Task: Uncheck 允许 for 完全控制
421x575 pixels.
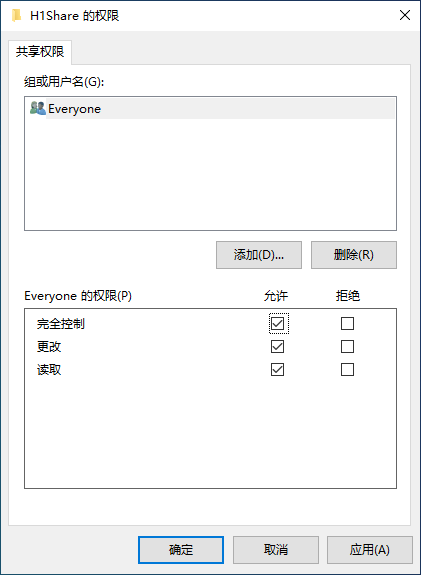Action: 277,323
